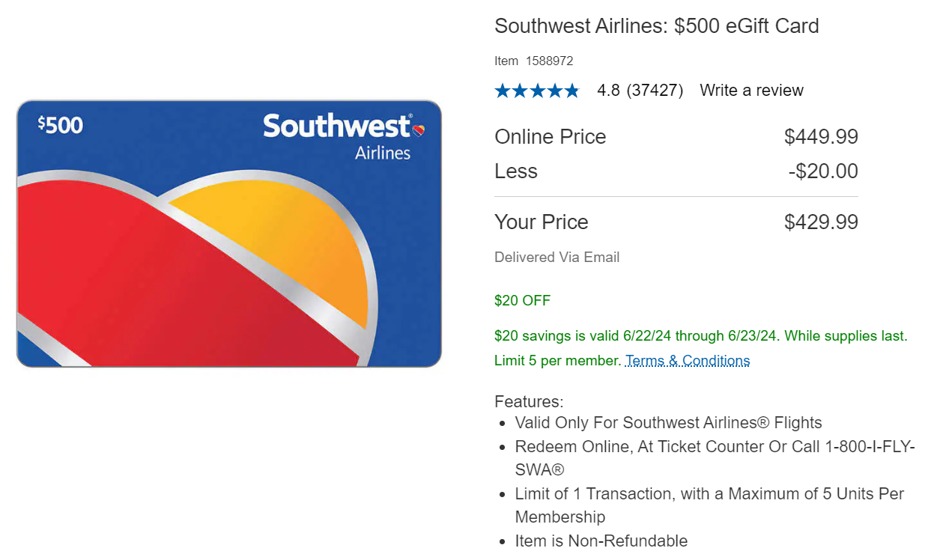The height and width of the screenshot is (560, 937).
Task: Click the Southwest Airlines $500 eGift Card title
Action: (656, 26)
